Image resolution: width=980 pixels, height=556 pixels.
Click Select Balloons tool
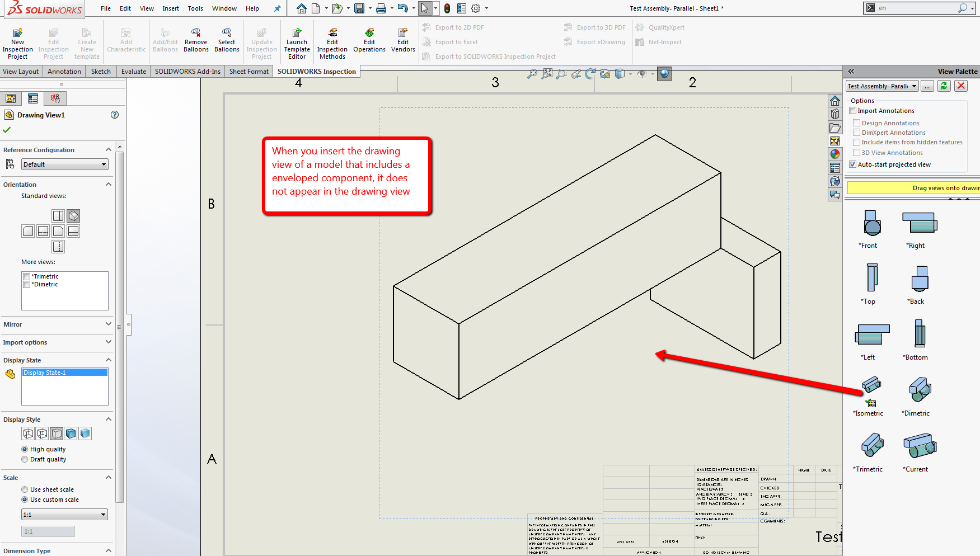click(227, 40)
